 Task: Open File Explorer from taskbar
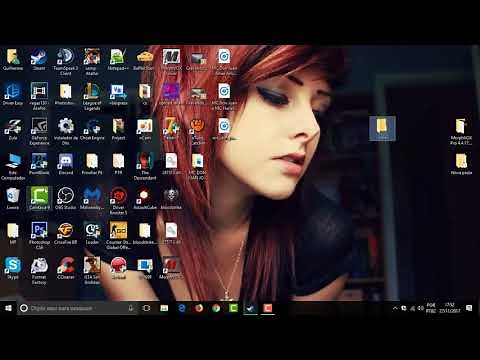coord(164,308)
